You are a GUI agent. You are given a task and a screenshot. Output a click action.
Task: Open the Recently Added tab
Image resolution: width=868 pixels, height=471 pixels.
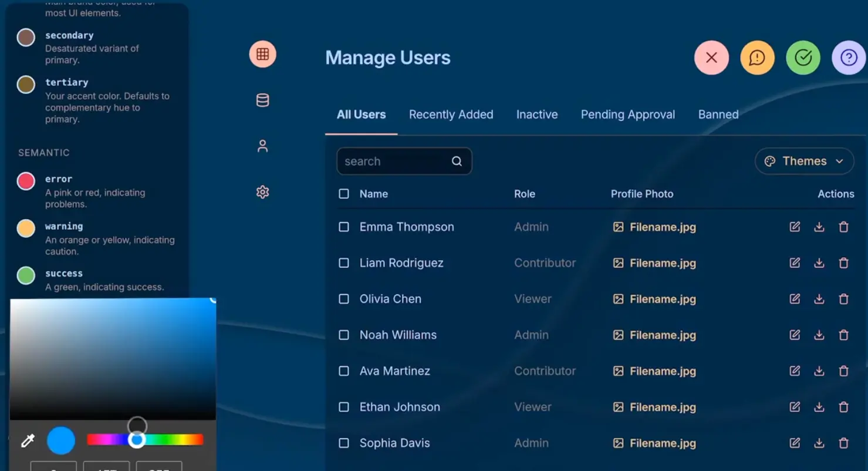451,115
